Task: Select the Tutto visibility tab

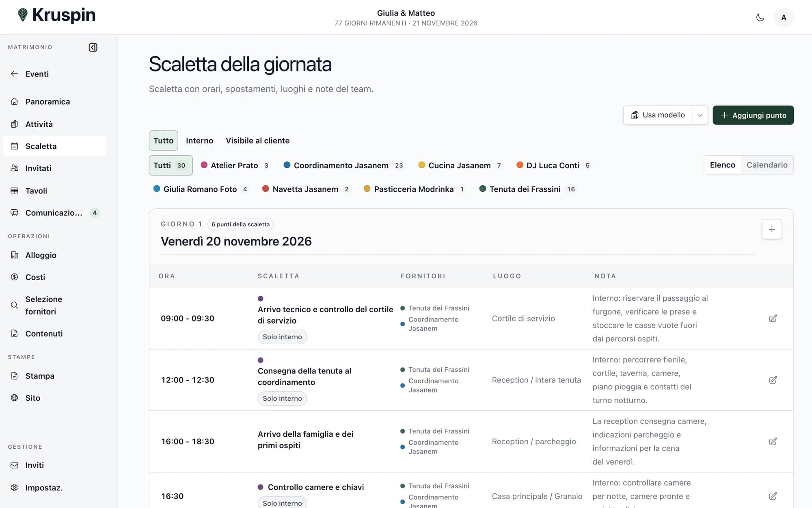Action: [163, 141]
